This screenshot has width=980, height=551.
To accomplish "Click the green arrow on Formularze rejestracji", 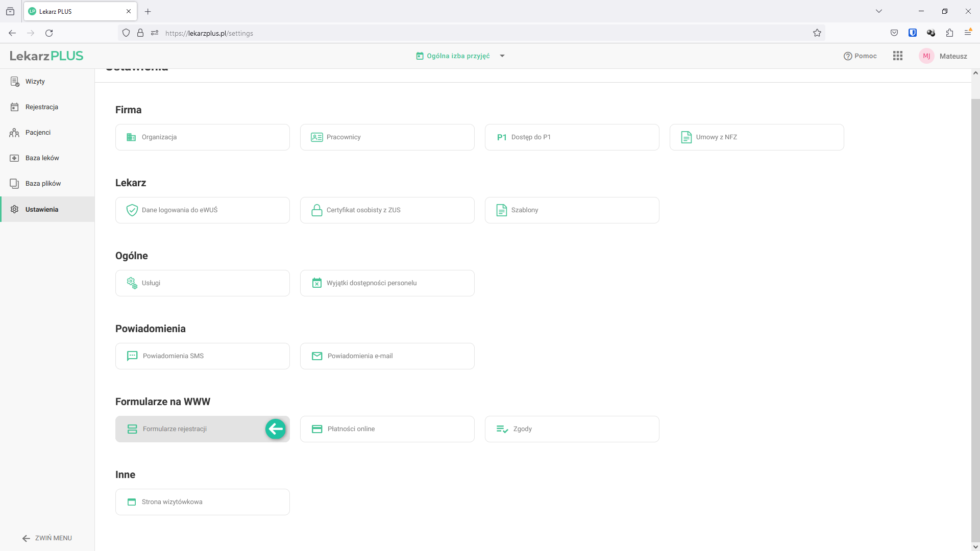I will coord(276,429).
